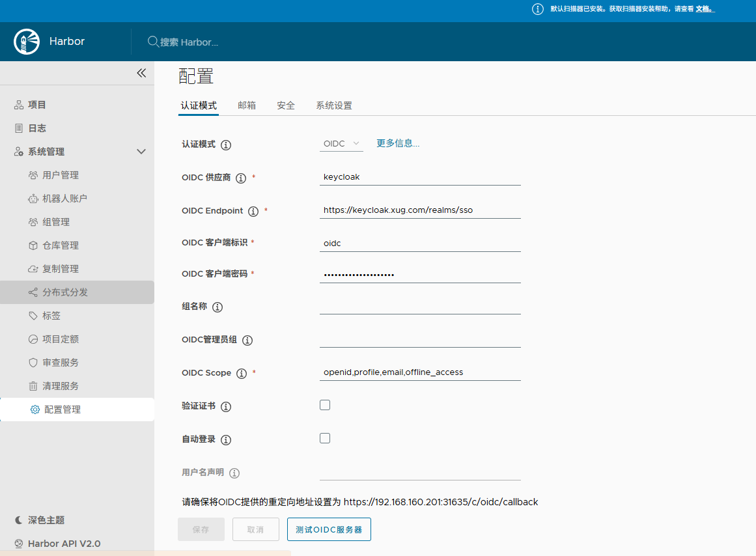The image size is (756, 556).
Task: Click the 机器人账户 robot icon
Action: pos(33,199)
